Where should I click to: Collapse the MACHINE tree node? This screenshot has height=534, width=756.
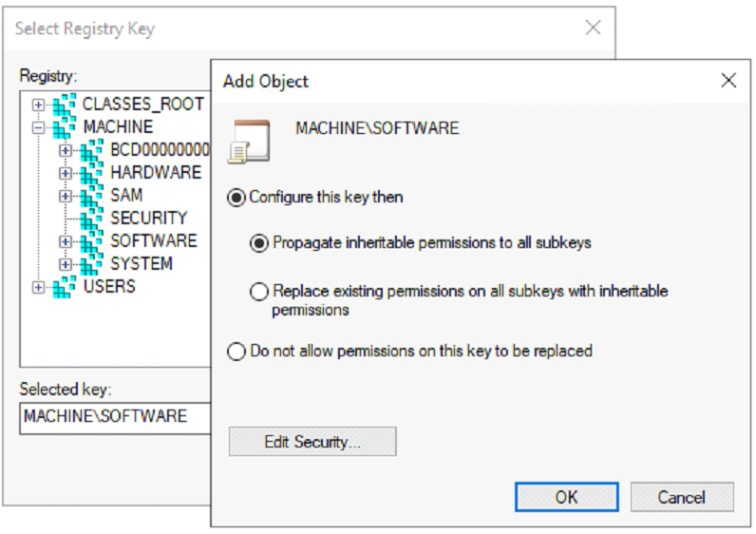click(x=38, y=127)
